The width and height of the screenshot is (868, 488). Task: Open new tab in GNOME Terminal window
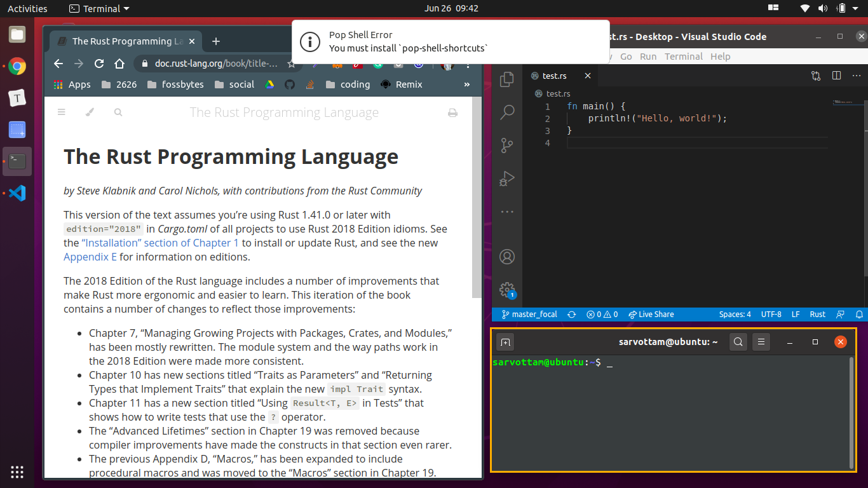(x=505, y=342)
